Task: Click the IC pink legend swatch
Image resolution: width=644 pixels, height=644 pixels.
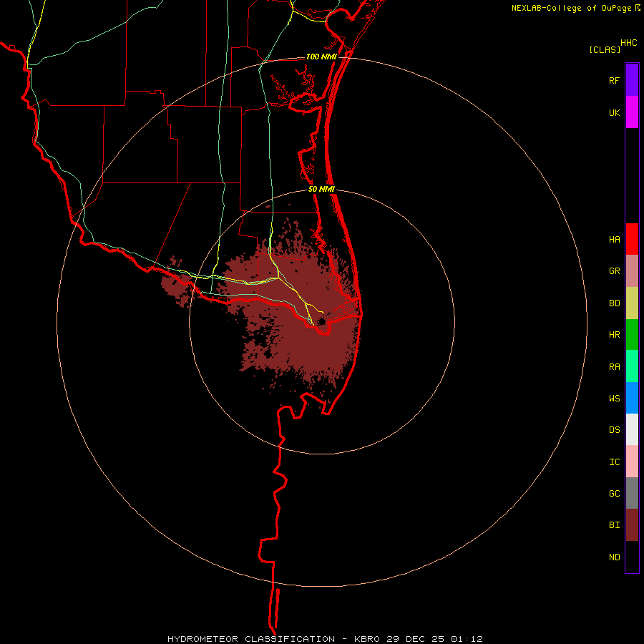Action: pos(632,462)
